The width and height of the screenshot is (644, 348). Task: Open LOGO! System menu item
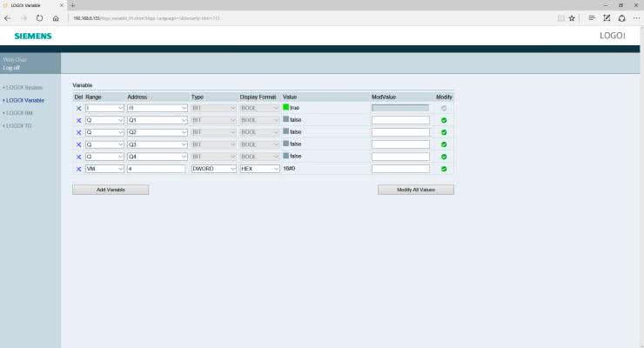click(23, 88)
